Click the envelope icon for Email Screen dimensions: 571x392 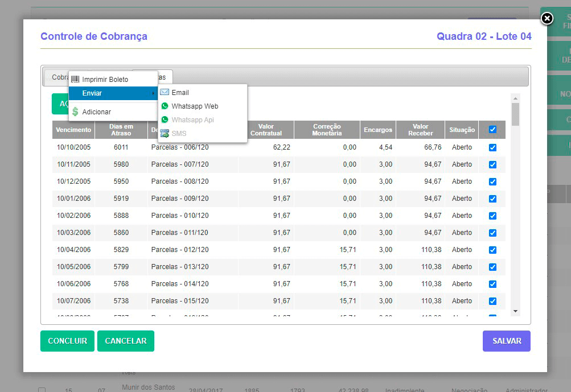click(165, 92)
